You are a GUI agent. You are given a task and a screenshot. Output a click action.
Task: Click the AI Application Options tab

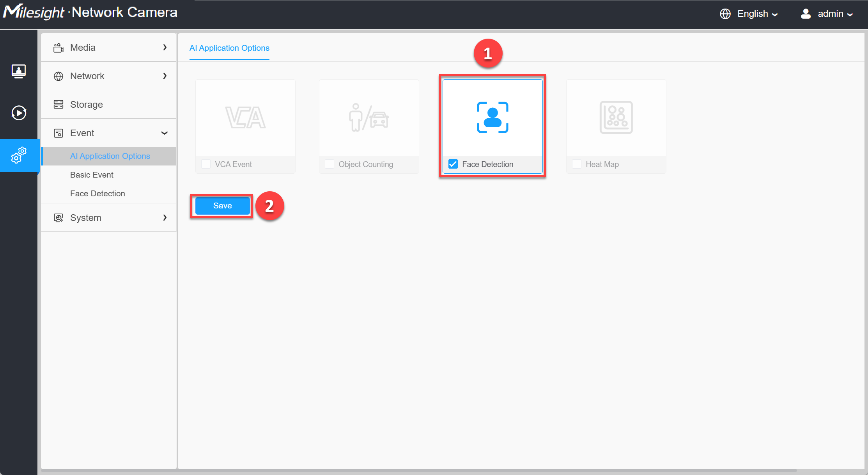coord(229,48)
